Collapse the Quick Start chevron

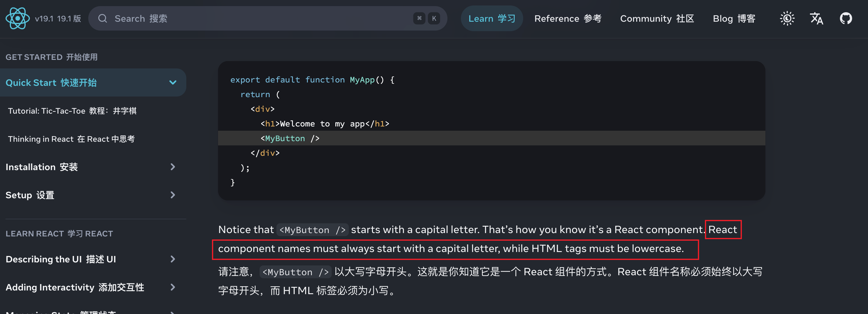(x=173, y=82)
